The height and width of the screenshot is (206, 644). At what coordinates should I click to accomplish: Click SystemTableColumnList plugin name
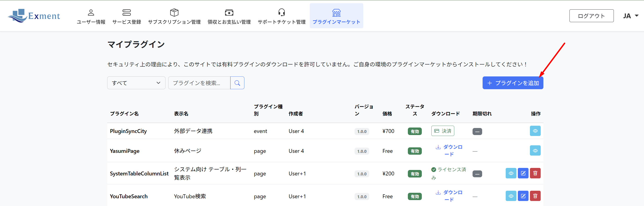(139, 174)
